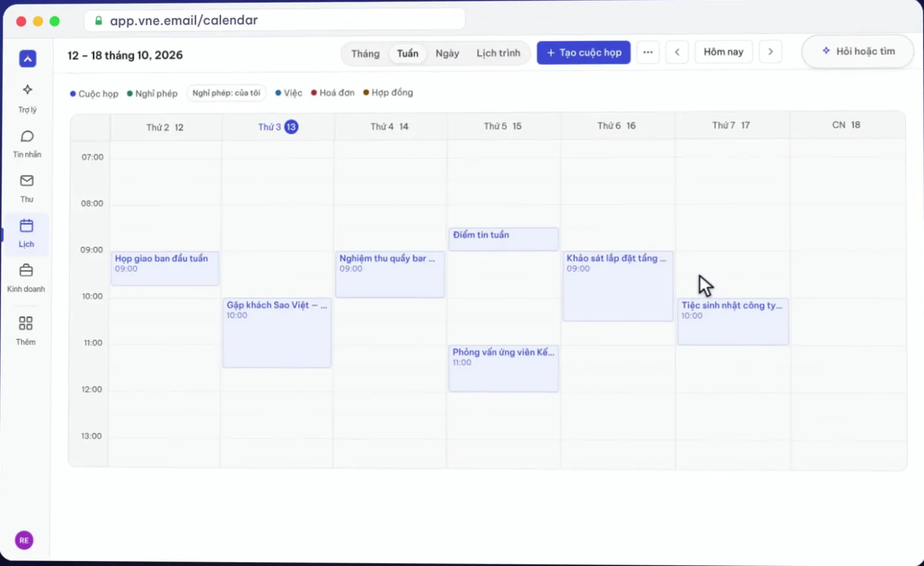The image size is (924, 566).
Task: Select the Thứ 5 15 day header
Action: pyautogui.click(x=503, y=126)
